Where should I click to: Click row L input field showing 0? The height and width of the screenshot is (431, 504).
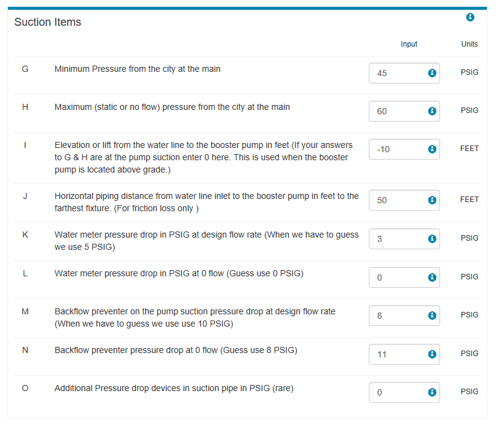(404, 278)
